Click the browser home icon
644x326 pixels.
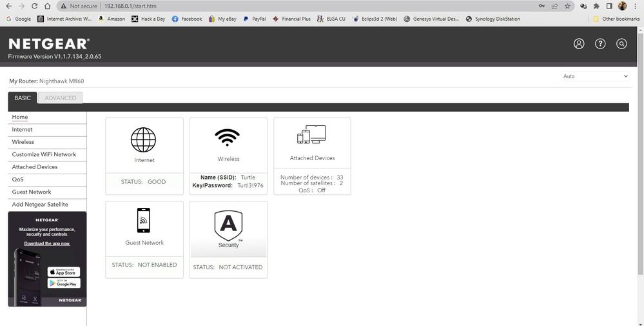(48, 6)
